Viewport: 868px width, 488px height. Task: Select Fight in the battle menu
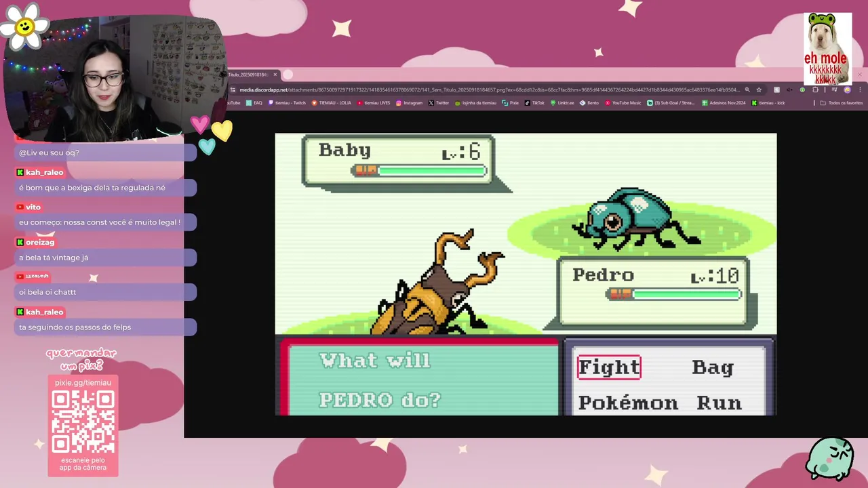(x=609, y=367)
